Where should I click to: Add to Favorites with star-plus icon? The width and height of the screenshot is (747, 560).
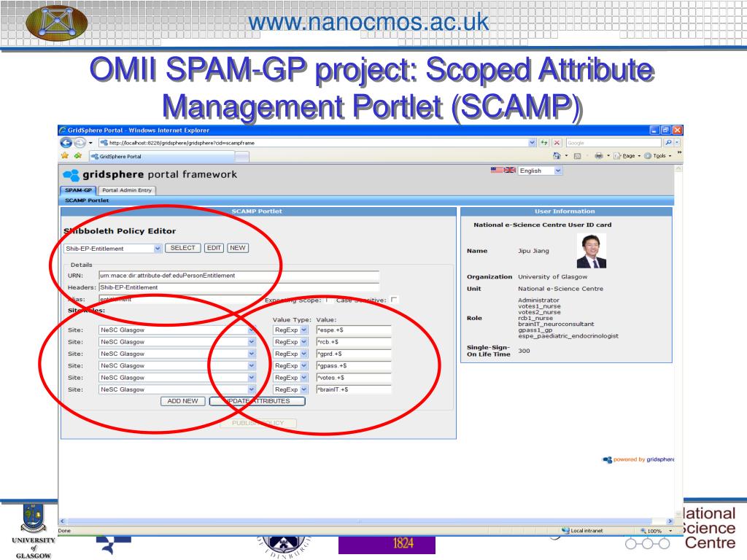click(x=78, y=156)
